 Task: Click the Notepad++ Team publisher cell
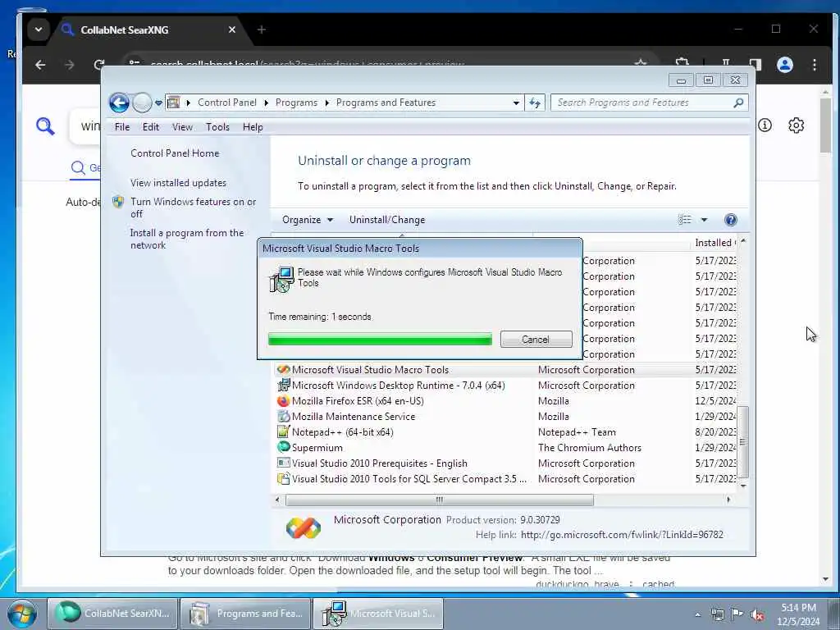[577, 431]
